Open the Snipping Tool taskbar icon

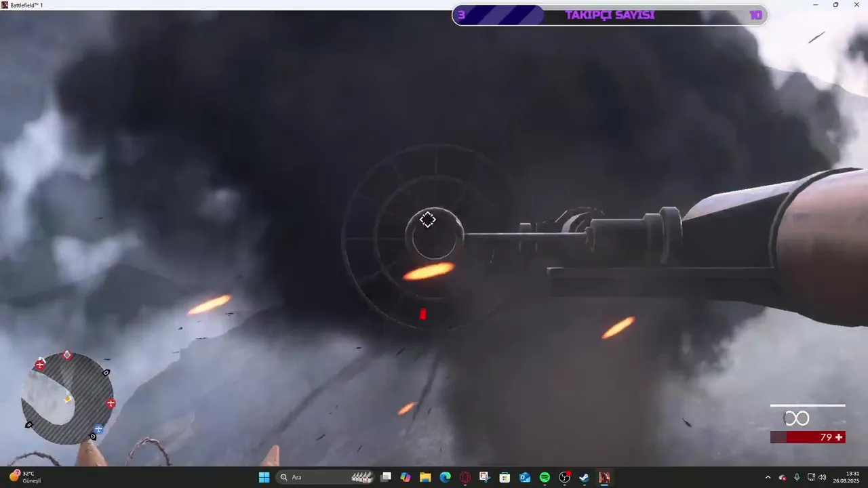pos(485,477)
